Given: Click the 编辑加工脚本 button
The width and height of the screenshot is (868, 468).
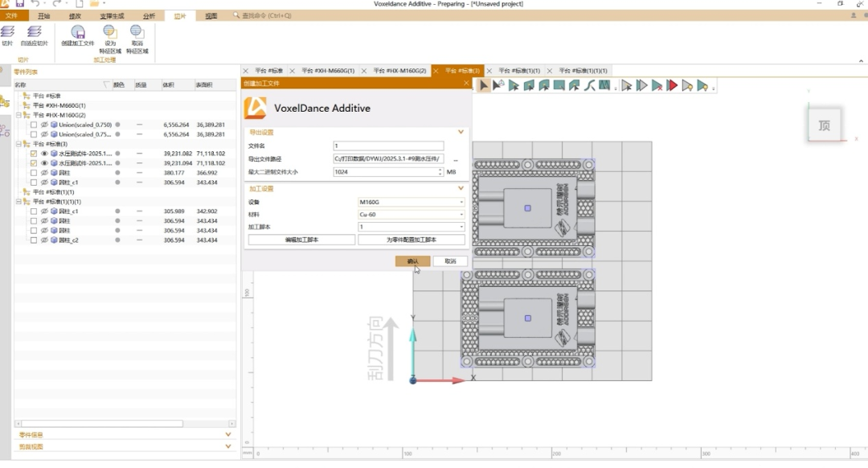Looking at the screenshot, I should 301,240.
